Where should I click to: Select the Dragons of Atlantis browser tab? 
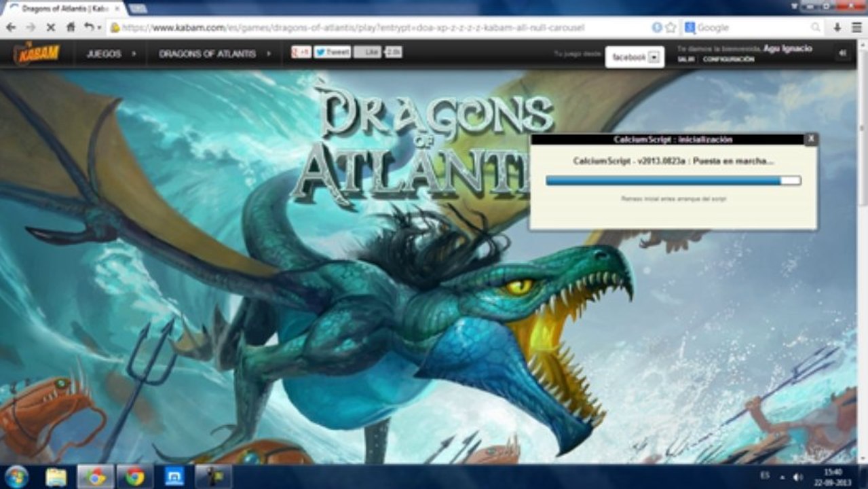pyautogui.click(x=64, y=8)
